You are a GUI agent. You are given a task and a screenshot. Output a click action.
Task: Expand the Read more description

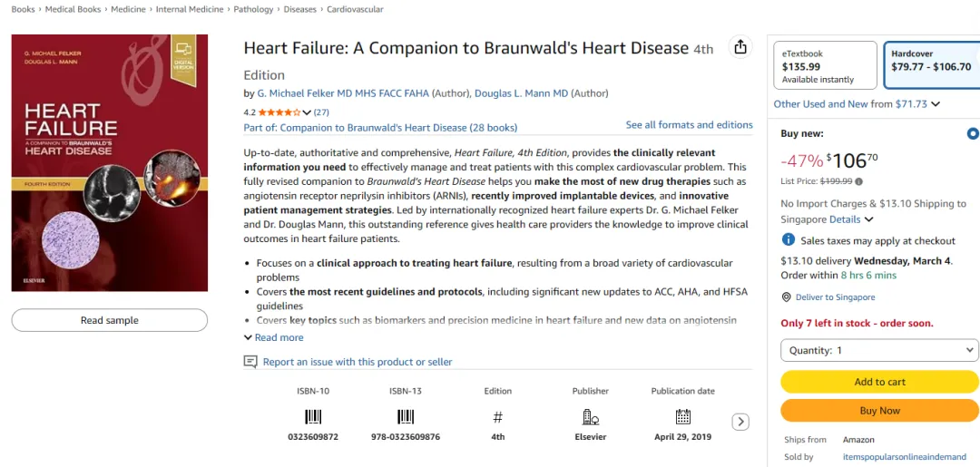[273, 337]
